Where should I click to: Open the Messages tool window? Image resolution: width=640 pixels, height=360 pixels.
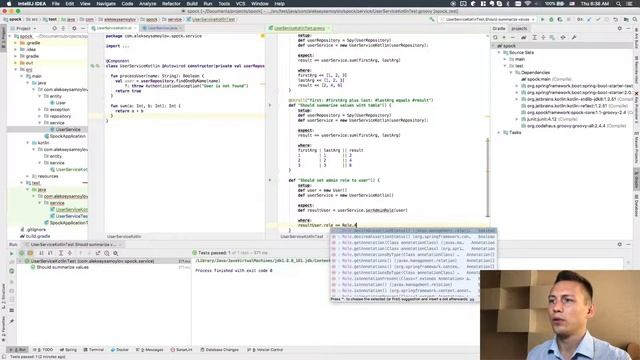149,350
